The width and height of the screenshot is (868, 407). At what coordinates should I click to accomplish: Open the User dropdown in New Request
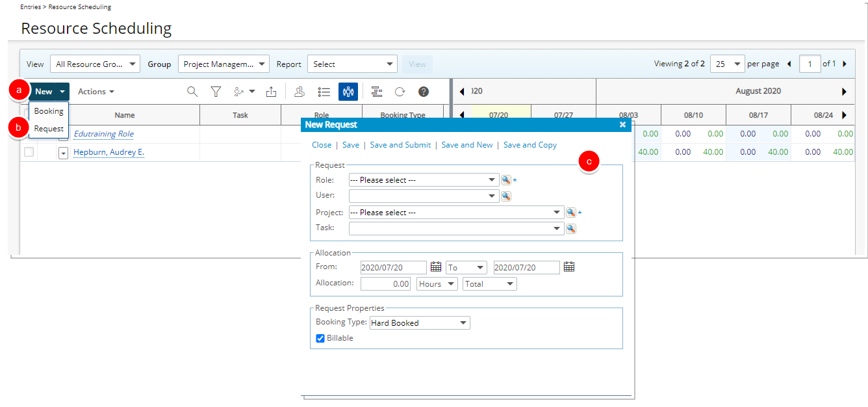(424, 196)
